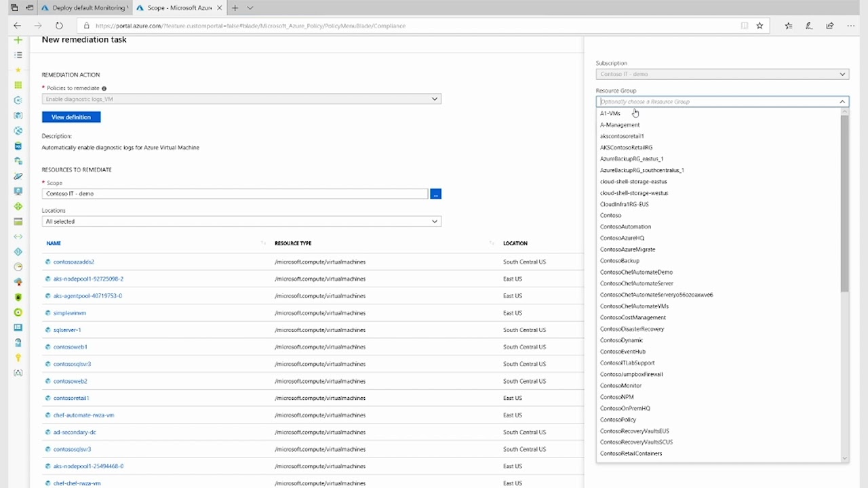Click the browser address bar URL
868x488 pixels.
tap(251, 26)
